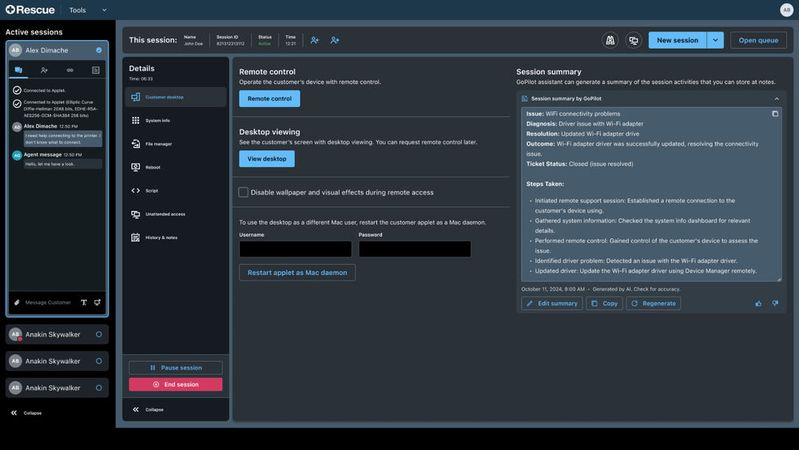Click 'Generated by AI. Check for accuracy.' note
Screen dimensions: 799x450
636,289
